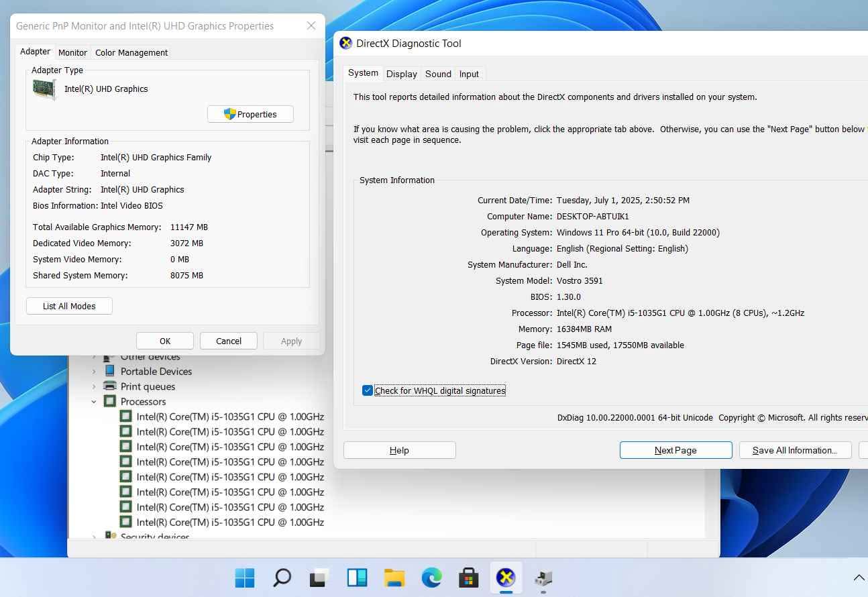Click the Page file usage value
This screenshot has width=868, height=597.
click(620, 345)
